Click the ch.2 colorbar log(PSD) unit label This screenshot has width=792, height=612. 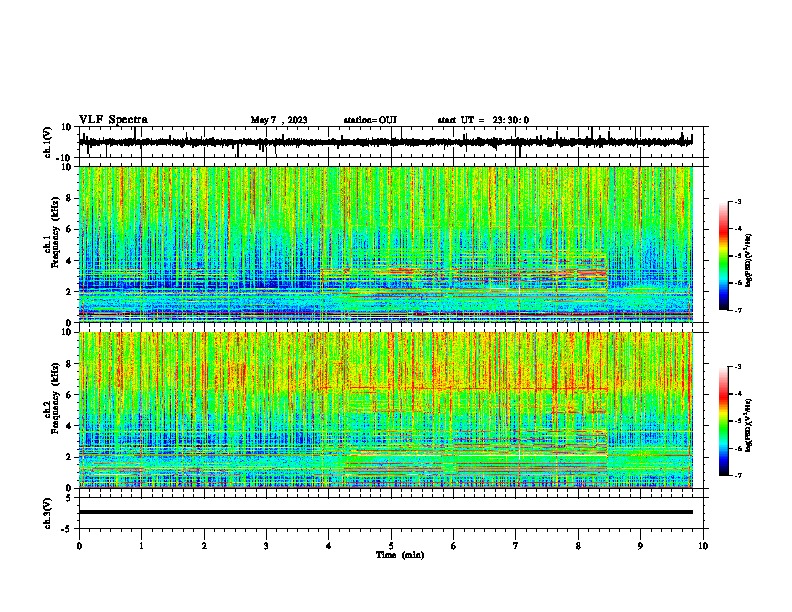749,425
